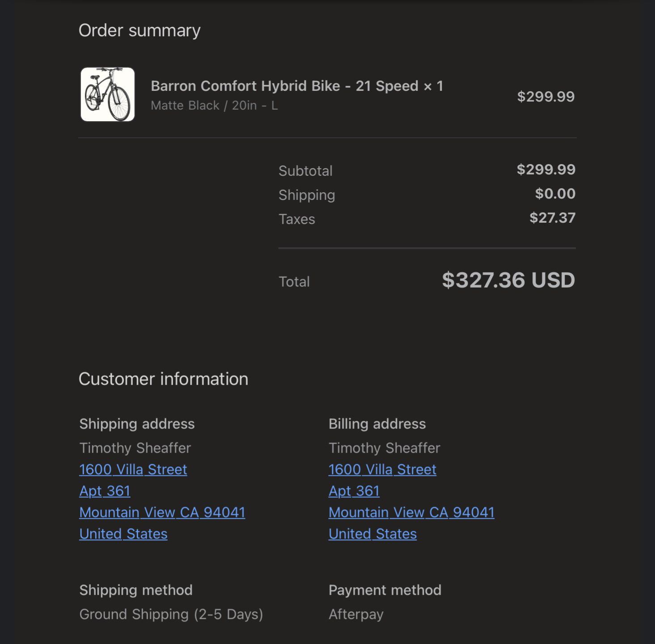
Task: Click the Afterpay payment method text
Action: pyautogui.click(x=356, y=614)
